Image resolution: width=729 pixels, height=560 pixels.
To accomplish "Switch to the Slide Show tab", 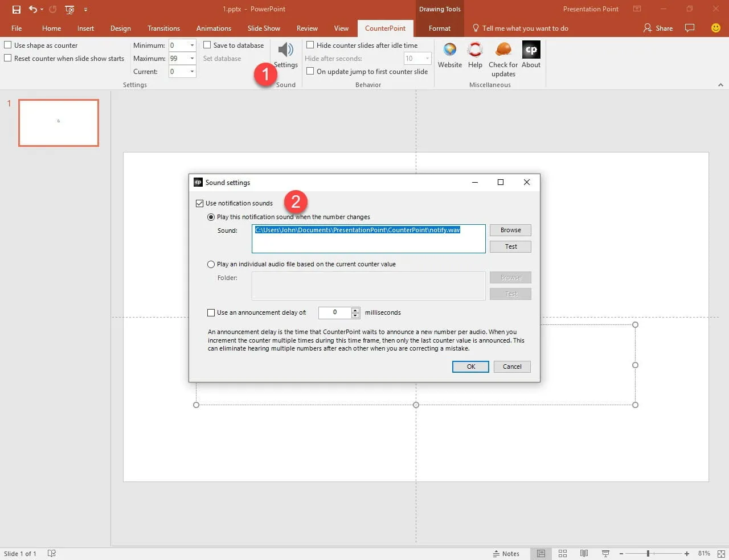I will pyautogui.click(x=264, y=28).
